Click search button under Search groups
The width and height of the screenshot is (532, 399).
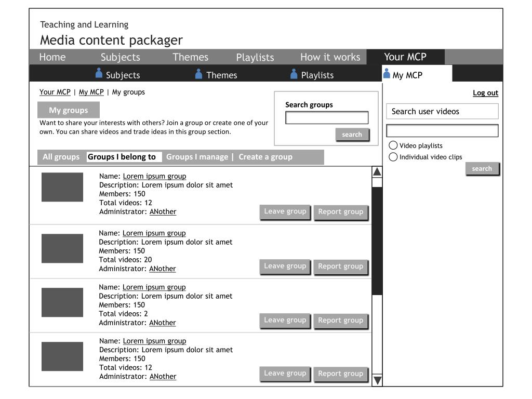(352, 135)
